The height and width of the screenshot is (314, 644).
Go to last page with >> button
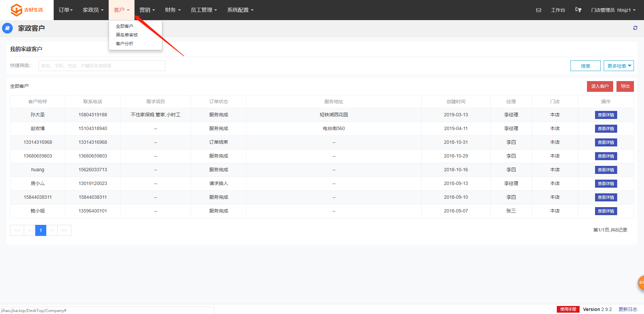[64, 230]
